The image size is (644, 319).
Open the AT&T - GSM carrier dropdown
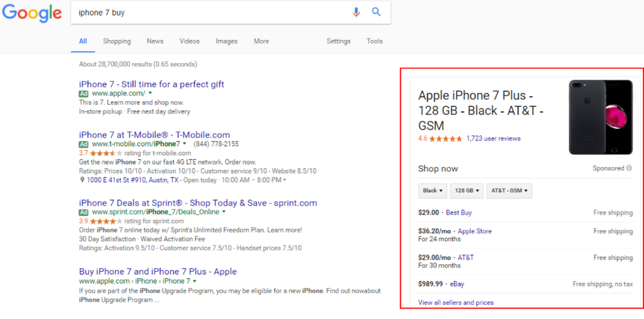[x=509, y=191]
